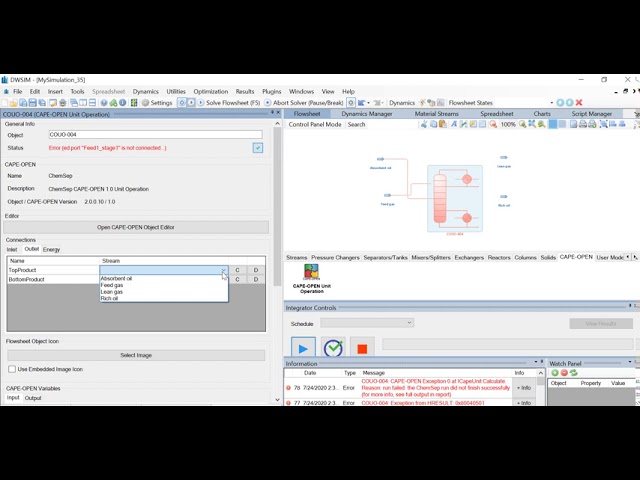This screenshot has width=640, height=480.
Task: Click the D button for BottomProduct row
Action: coord(256,280)
